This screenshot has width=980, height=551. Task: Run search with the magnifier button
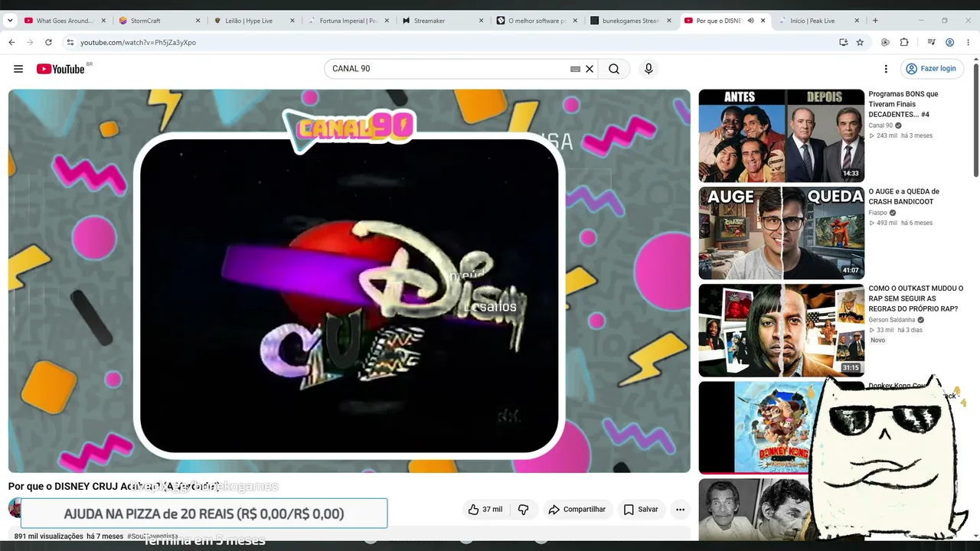pos(614,69)
